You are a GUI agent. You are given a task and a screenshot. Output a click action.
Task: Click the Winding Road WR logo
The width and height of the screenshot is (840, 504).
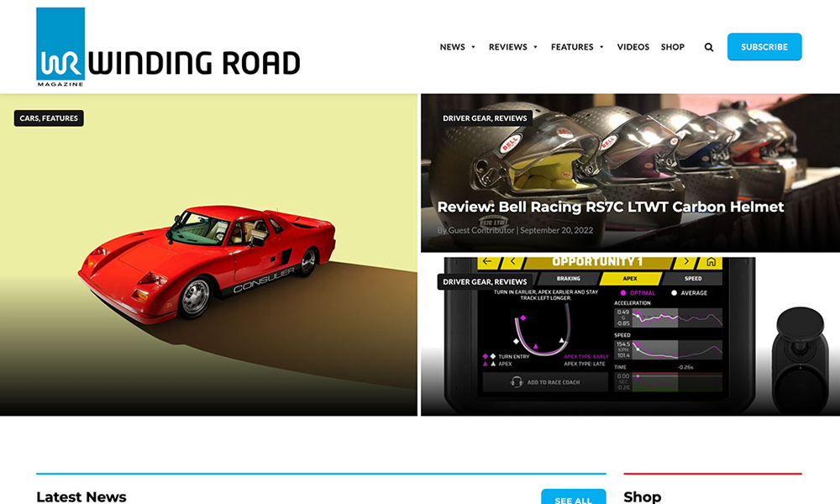60,47
